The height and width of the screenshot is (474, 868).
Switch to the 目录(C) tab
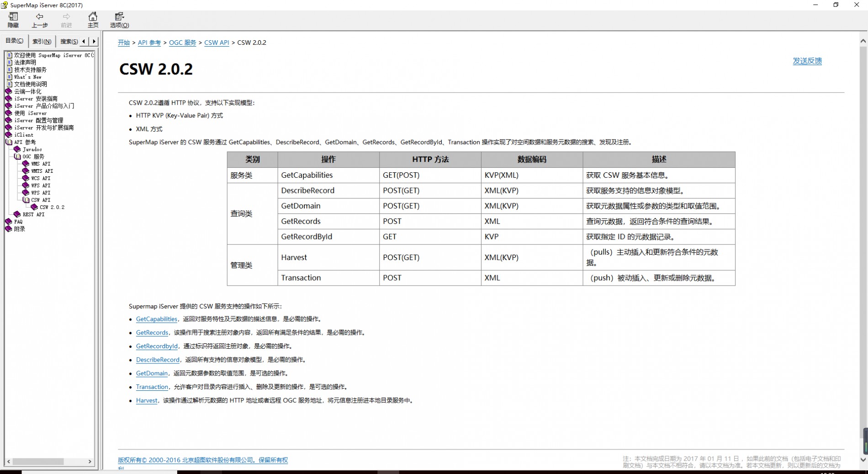pos(15,41)
